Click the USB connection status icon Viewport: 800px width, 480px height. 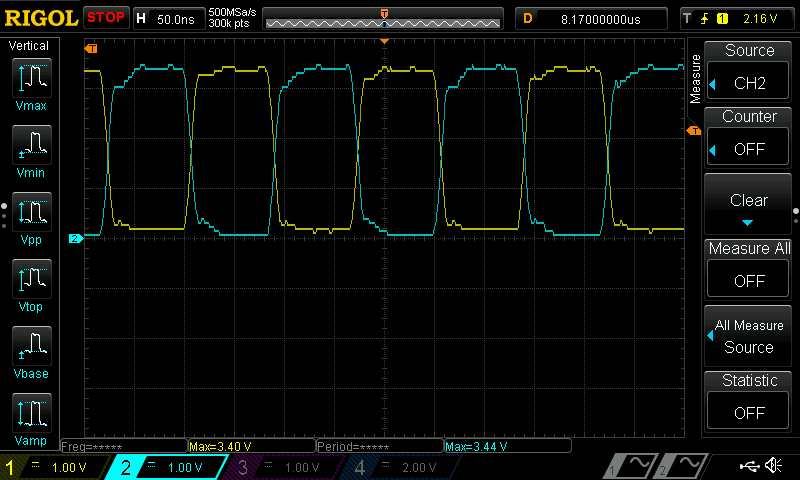click(749, 465)
